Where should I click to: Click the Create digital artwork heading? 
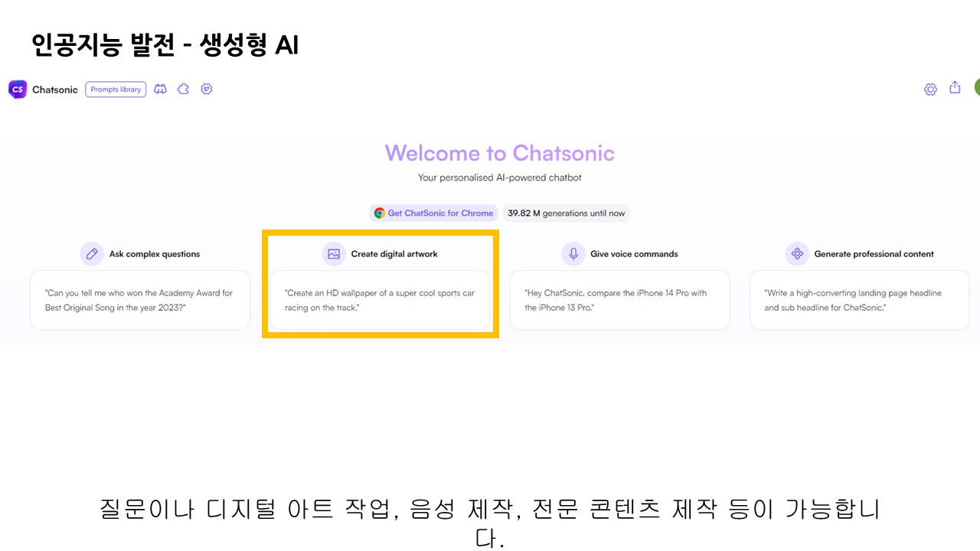(394, 254)
